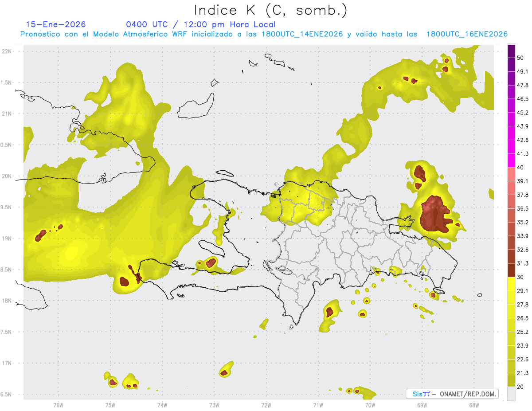Click the '20N' latitude label

point(7,176)
